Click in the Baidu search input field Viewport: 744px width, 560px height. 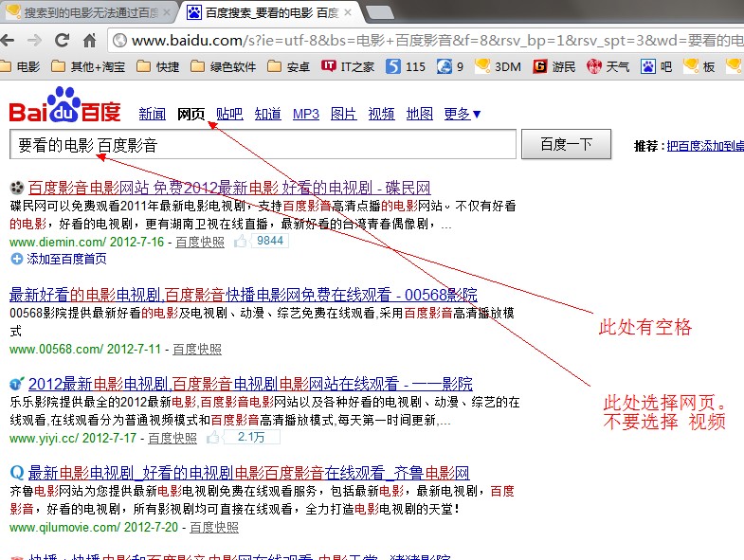(263, 144)
